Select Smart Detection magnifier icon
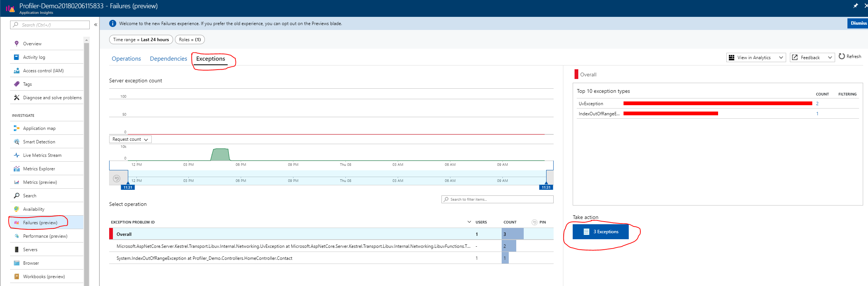The width and height of the screenshot is (868, 286). click(x=16, y=142)
